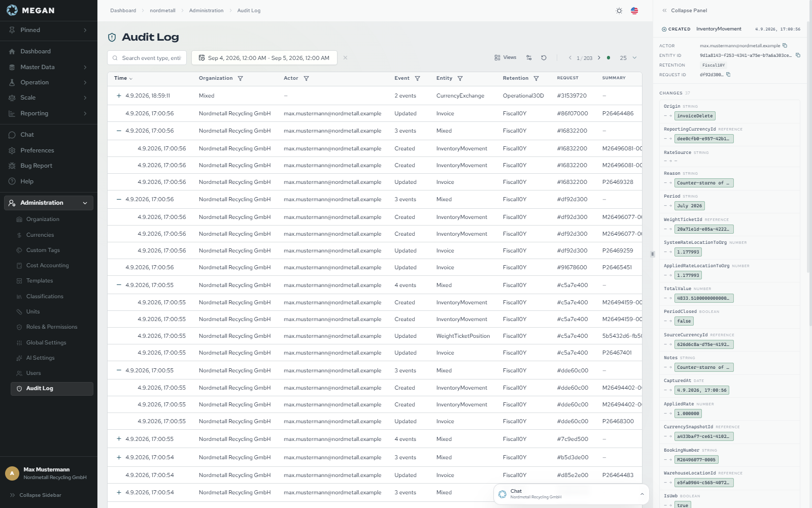Open Custom Tags admin page
Screen dimensions: 812x508
point(52,250)
